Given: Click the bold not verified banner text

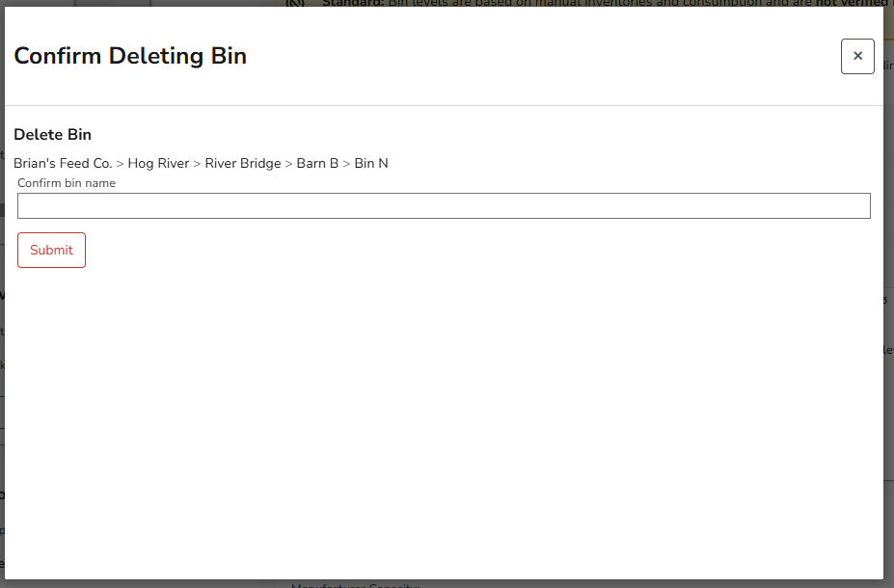Looking at the screenshot, I should point(852,3).
